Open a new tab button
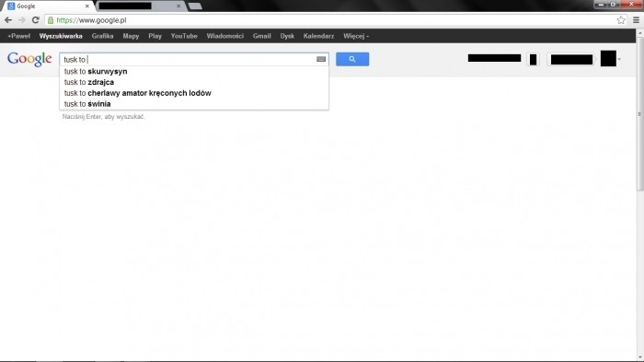 (x=195, y=6)
